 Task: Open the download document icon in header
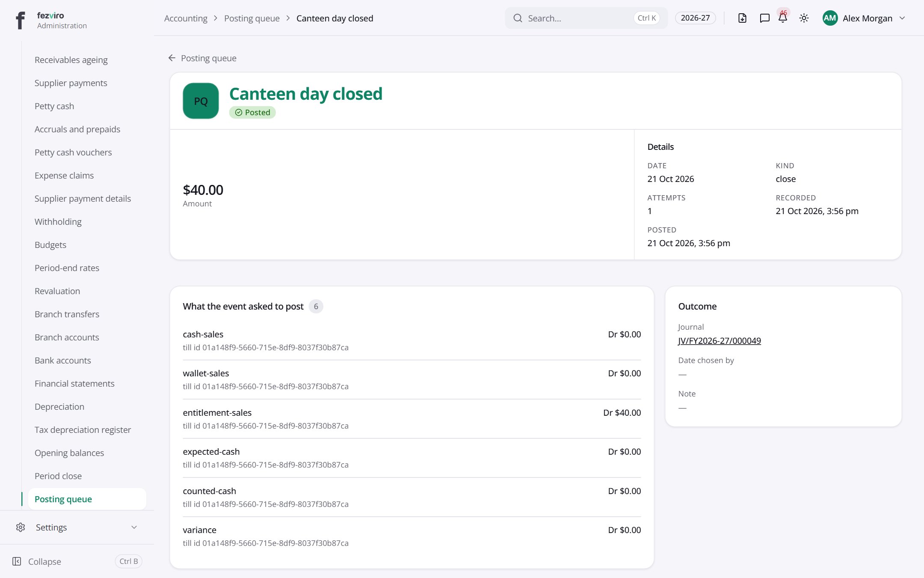tap(742, 18)
